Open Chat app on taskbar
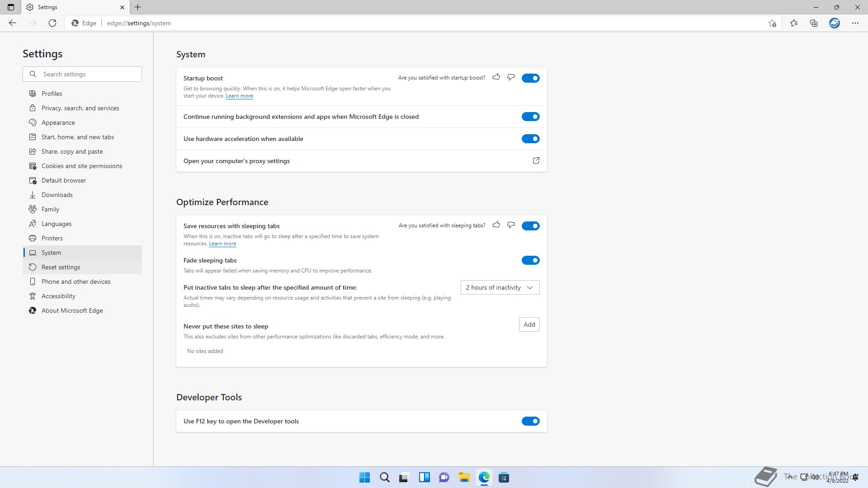868x488 pixels. click(444, 478)
